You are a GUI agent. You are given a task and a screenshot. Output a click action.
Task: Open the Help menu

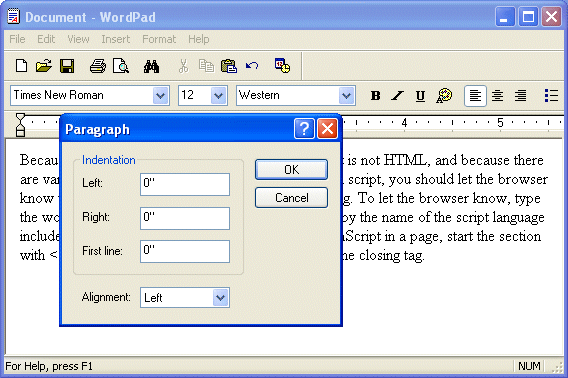[x=199, y=39]
